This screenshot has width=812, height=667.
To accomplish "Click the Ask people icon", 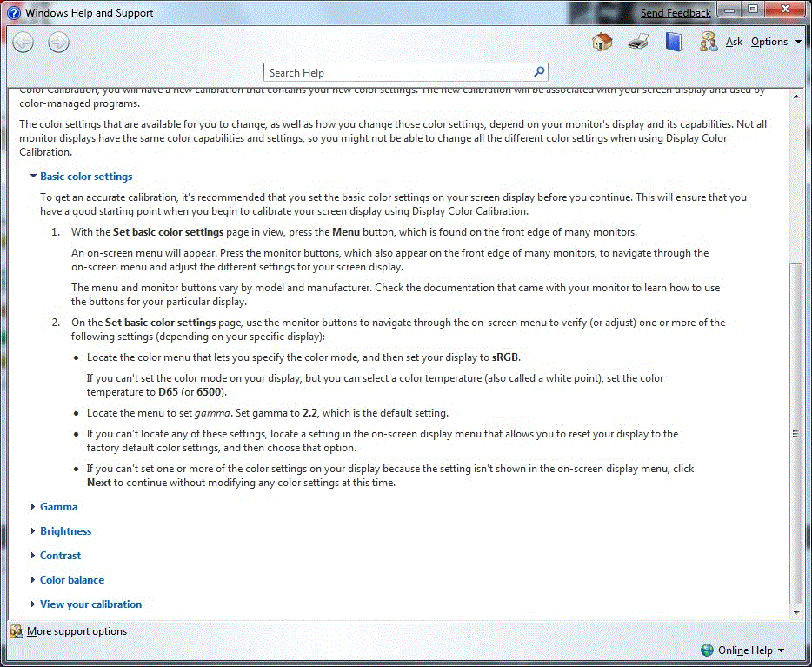I will point(709,42).
